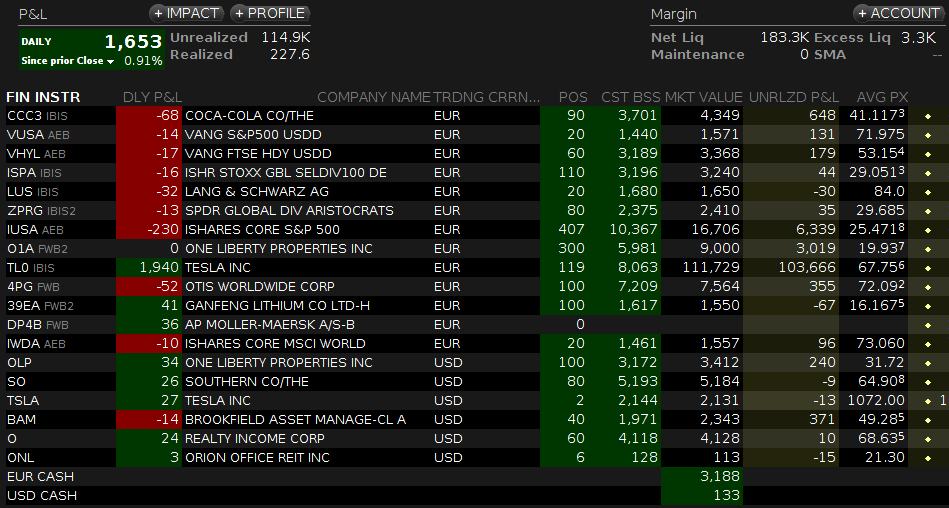Click the yellow diamond icon in the TL0 Tesla row
Image resolution: width=949 pixels, height=508 pixels.
pyautogui.click(x=927, y=268)
